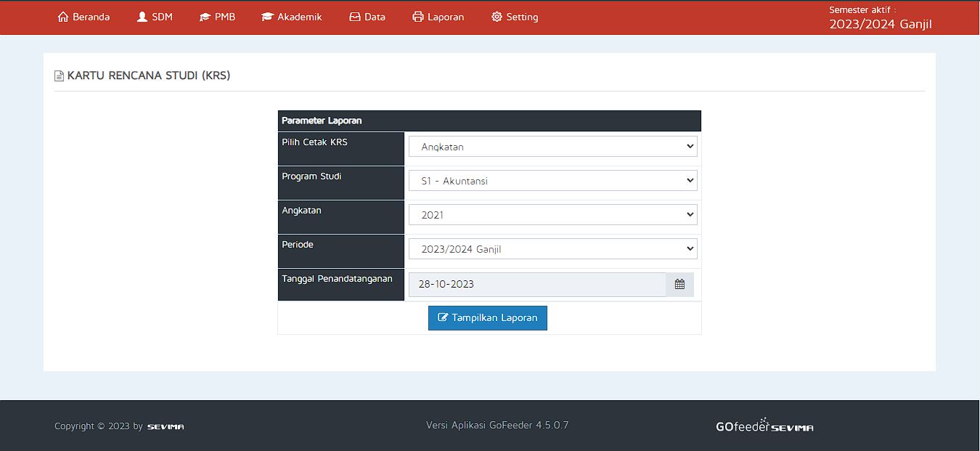Change the Periode dropdown selection

[552, 249]
